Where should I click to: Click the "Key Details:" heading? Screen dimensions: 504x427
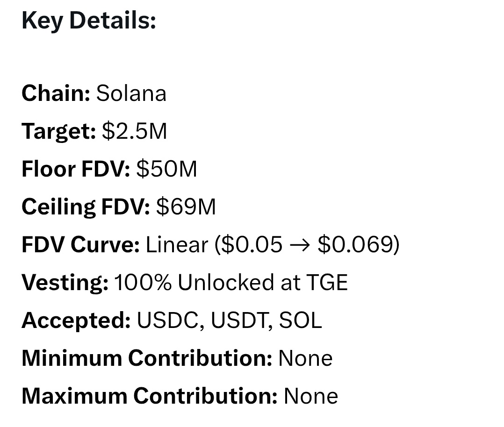coord(88,21)
